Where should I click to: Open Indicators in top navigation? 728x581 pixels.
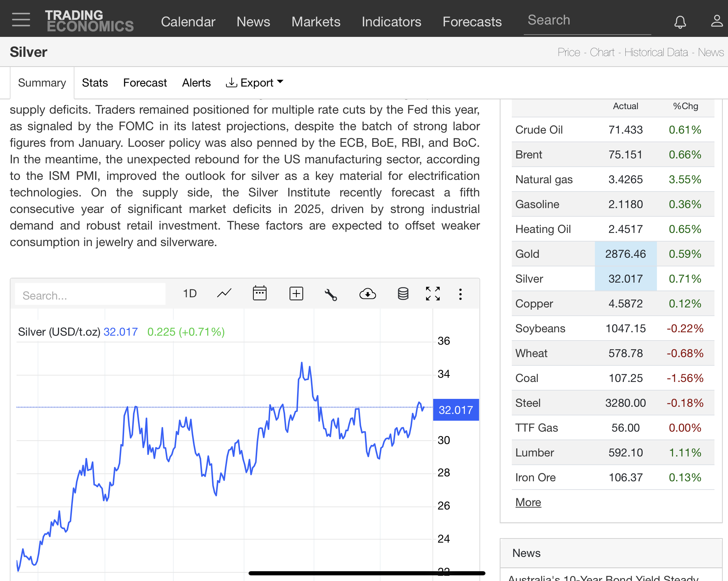click(391, 22)
